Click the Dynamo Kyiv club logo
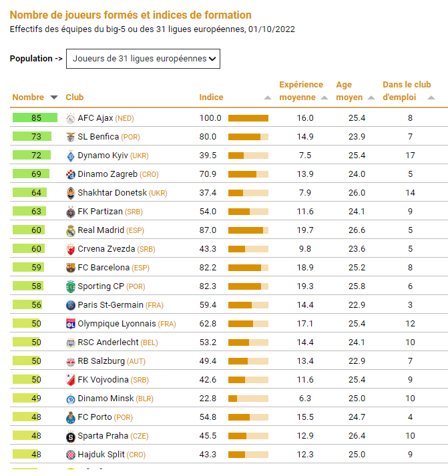 [71, 156]
